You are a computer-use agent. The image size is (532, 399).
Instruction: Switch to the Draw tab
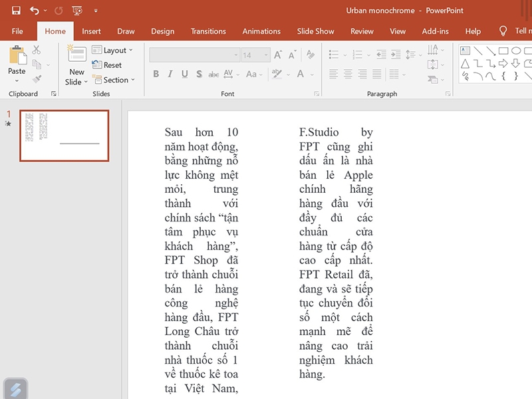[x=126, y=31]
